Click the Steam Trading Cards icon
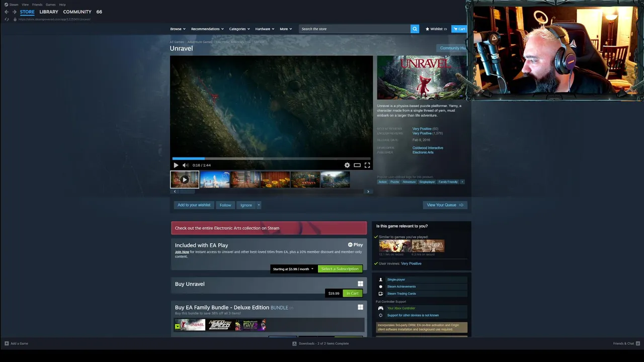 click(x=380, y=294)
